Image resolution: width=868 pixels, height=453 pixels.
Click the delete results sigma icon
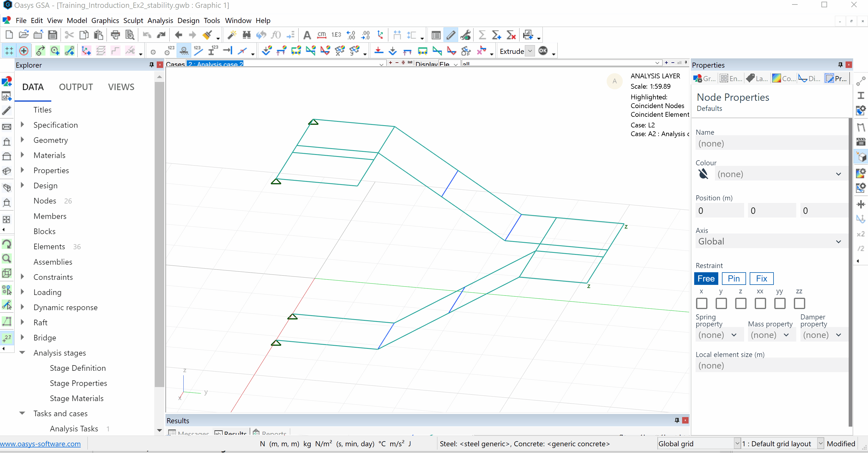[x=511, y=35]
